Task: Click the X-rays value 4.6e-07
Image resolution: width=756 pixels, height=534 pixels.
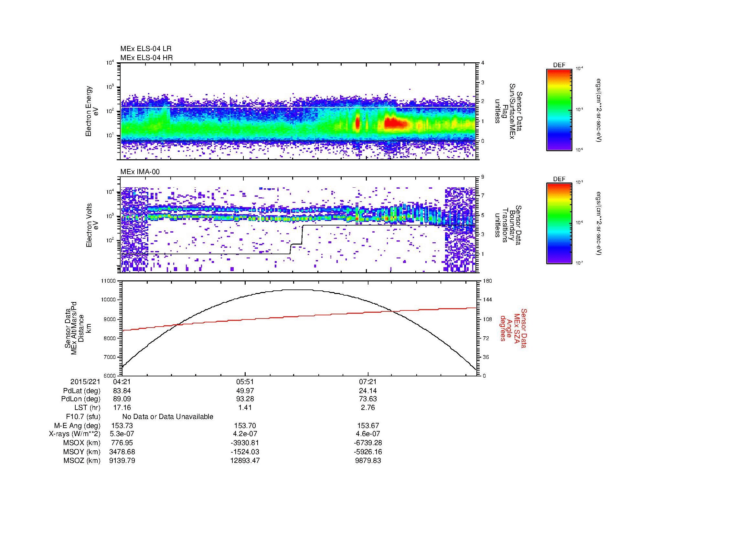Action: pyautogui.click(x=368, y=434)
